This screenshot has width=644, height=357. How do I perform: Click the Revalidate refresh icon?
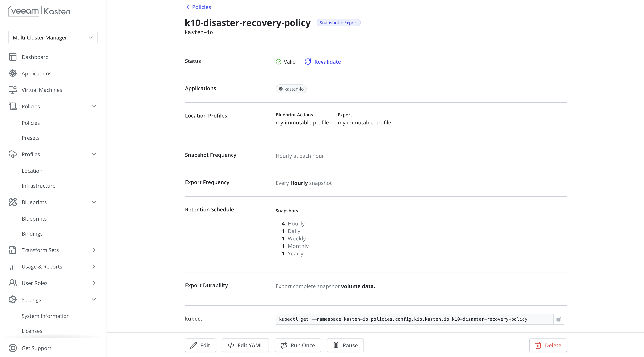pos(307,62)
